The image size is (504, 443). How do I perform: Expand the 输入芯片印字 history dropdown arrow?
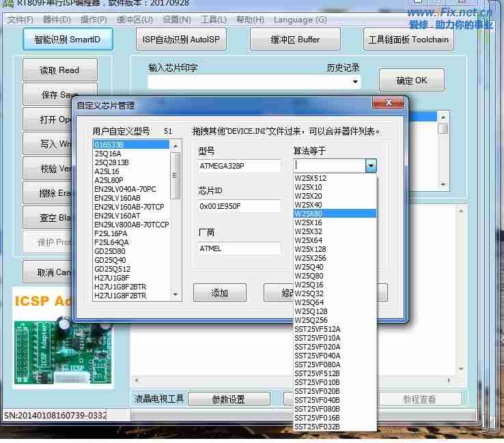[355, 82]
